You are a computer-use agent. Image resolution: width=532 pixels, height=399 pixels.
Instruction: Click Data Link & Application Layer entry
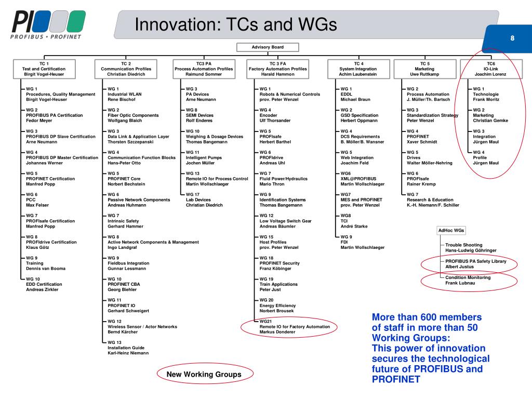tap(138, 137)
